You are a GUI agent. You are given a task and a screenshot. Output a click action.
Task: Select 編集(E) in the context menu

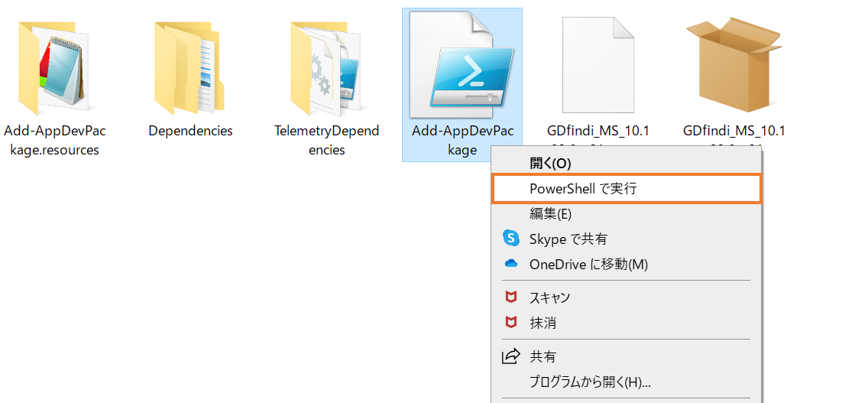(550, 213)
